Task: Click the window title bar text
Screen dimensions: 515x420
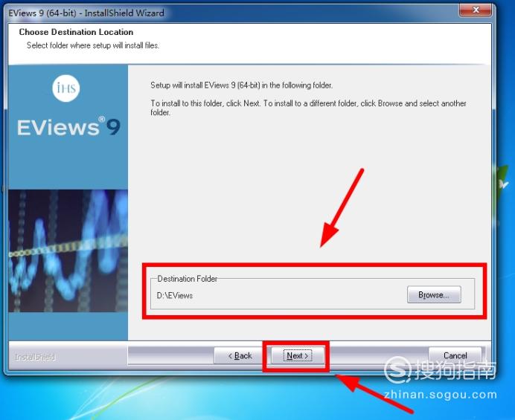Action: point(86,13)
